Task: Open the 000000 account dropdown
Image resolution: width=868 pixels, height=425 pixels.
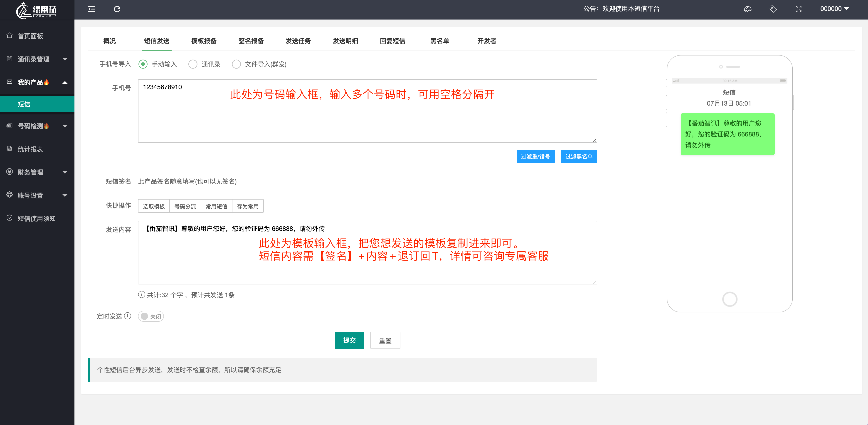Action: point(834,9)
